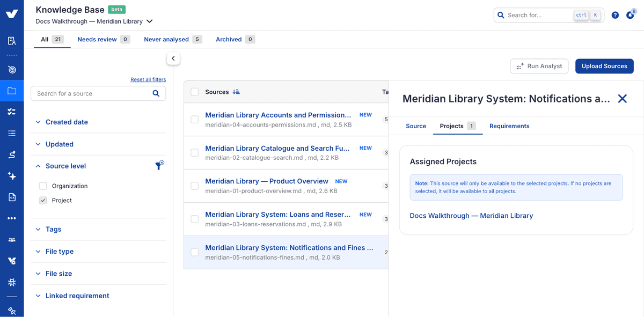Check the box for Meridian Library Catalogue and Search
Image resolution: width=644 pixels, height=317 pixels.
coord(194,153)
